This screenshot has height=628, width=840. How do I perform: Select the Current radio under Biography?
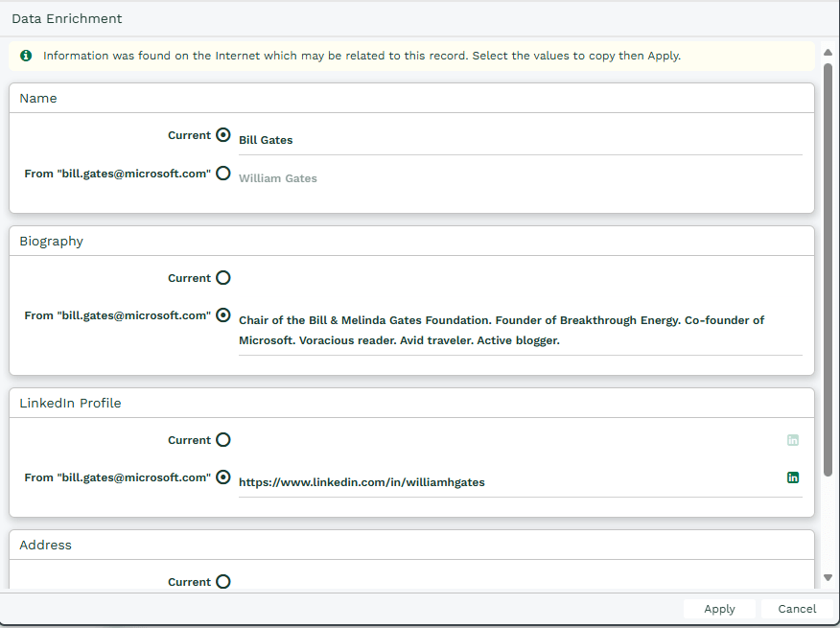click(x=223, y=277)
